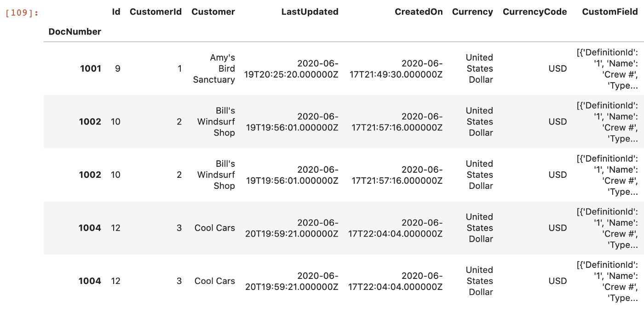Click the CreatedOn timestamp ending 21:49:30
644x312 pixels.
pos(397,69)
